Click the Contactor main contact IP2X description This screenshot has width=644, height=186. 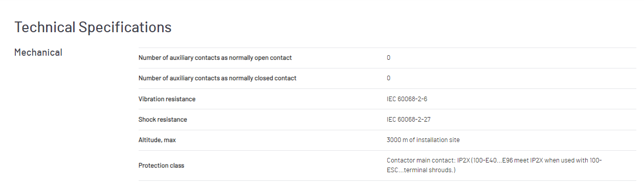494,165
